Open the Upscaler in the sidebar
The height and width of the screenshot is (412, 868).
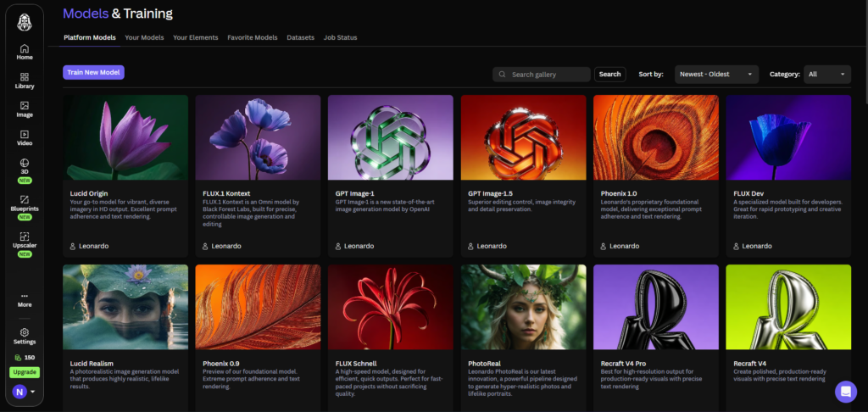tap(25, 244)
